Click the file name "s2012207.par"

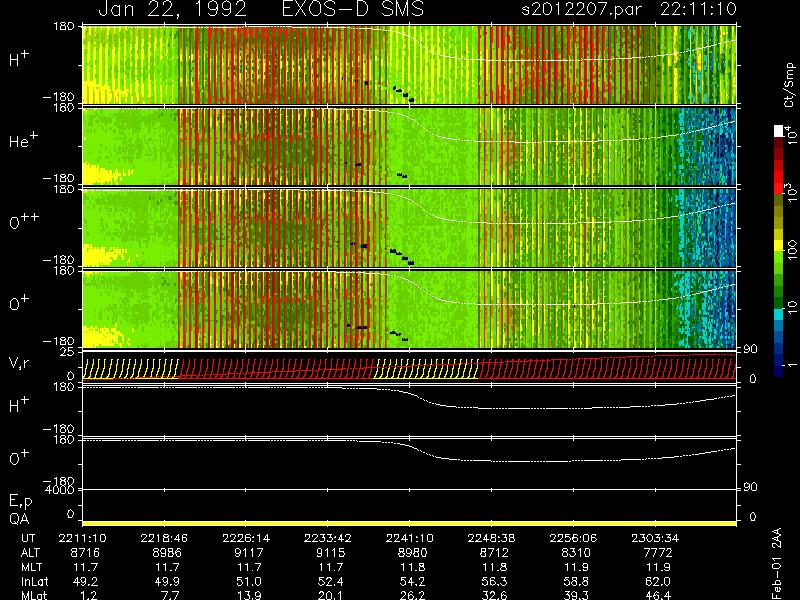point(581,9)
